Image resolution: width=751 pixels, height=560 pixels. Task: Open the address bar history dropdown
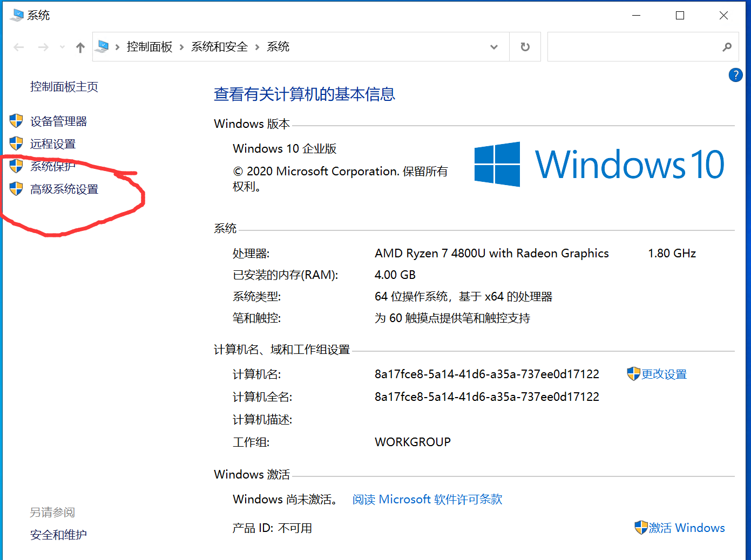pos(493,47)
